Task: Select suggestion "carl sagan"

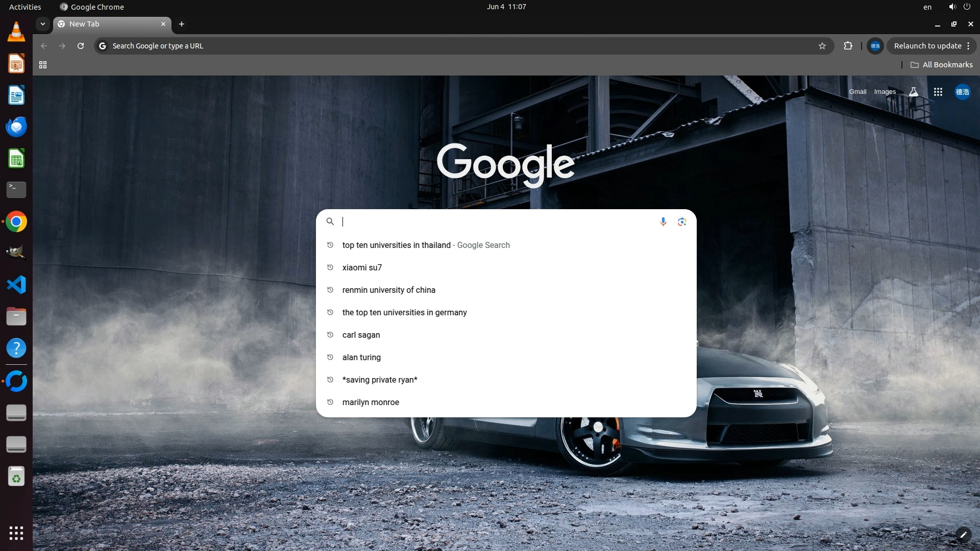Action: [361, 335]
